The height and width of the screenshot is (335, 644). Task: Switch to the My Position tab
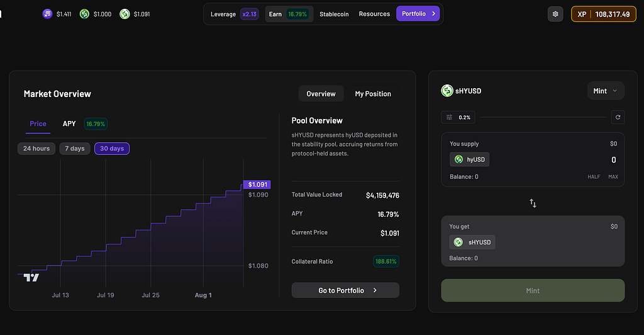coord(373,94)
